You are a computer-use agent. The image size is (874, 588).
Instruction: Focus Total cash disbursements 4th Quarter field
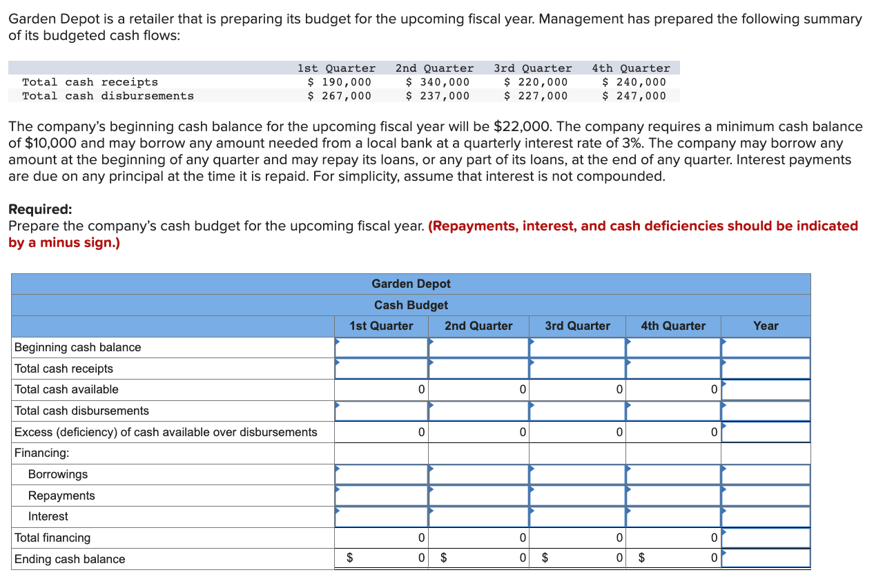coord(673,411)
